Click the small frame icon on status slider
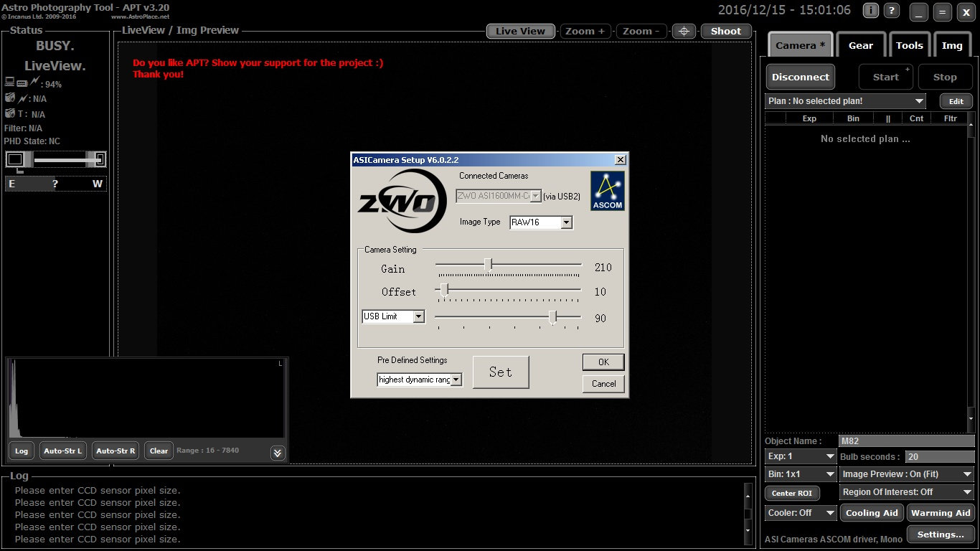This screenshot has height=551, width=980. tap(14, 159)
